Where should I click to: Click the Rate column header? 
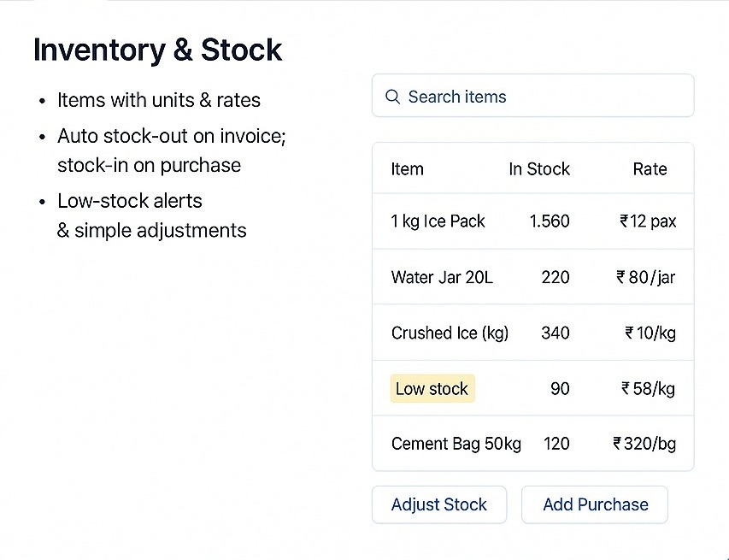point(650,168)
